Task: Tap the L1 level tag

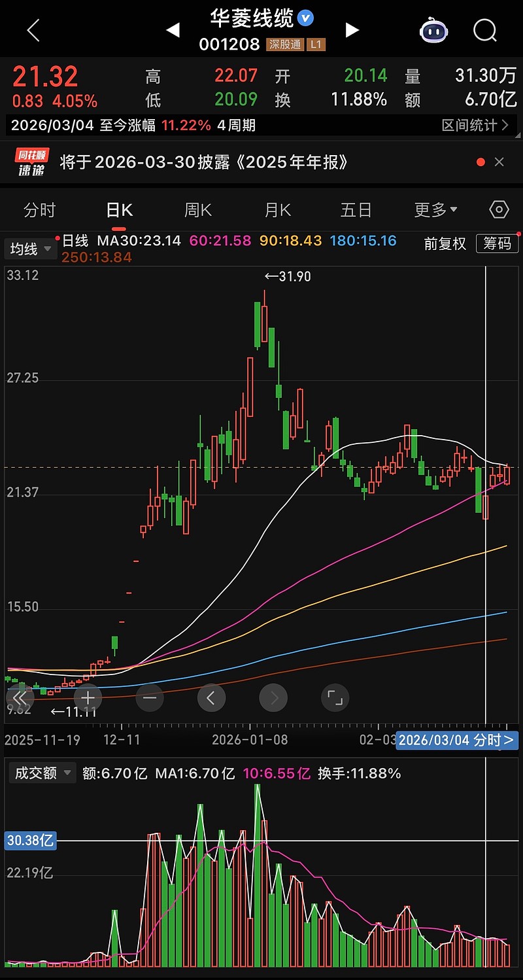Action: pyautogui.click(x=316, y=44)
